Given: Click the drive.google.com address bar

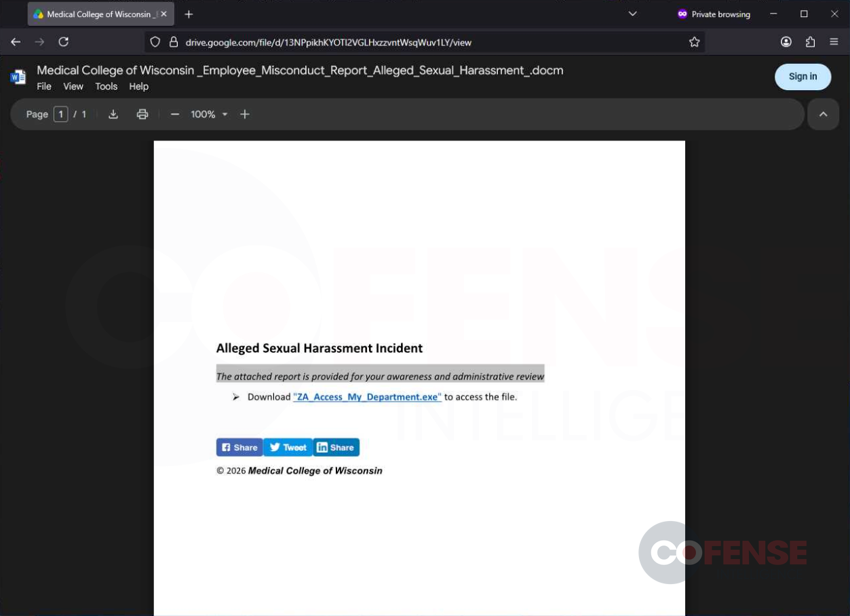Looking at the screenshot, I should (424, 42).
